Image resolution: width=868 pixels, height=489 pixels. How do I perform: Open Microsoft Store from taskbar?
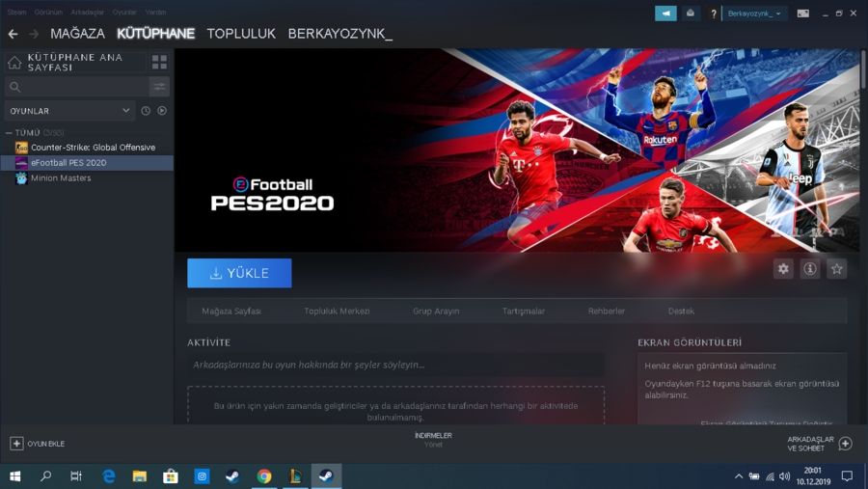coord(171,476)
